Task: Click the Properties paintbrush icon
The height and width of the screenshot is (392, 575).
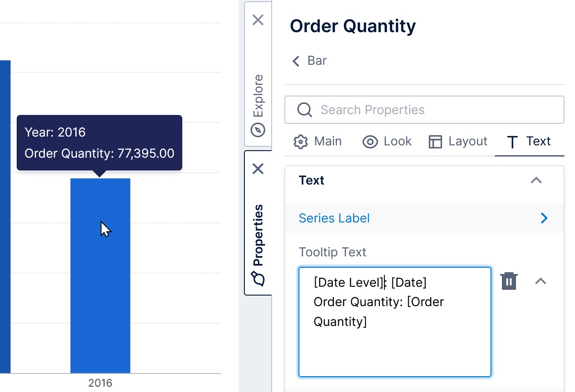Action: point(258,279)
